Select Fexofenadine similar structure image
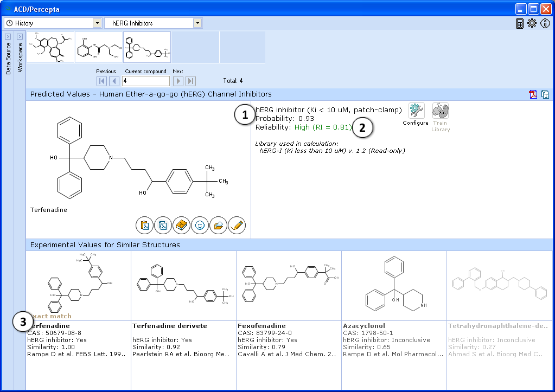The image size is (555, 392). (x=289, y=286)
